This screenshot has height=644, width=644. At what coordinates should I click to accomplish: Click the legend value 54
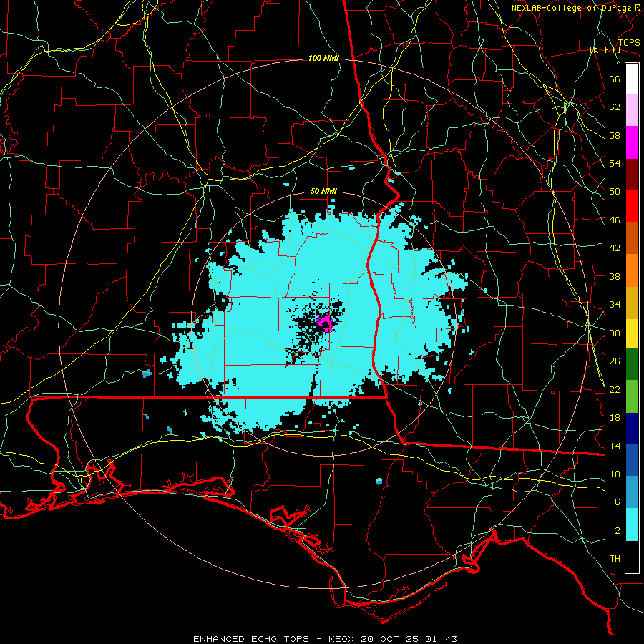(x=615, y=164)
